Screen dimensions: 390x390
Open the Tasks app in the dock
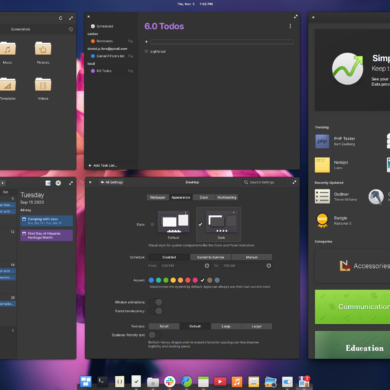pyautogui.click(x=136, y=381)
